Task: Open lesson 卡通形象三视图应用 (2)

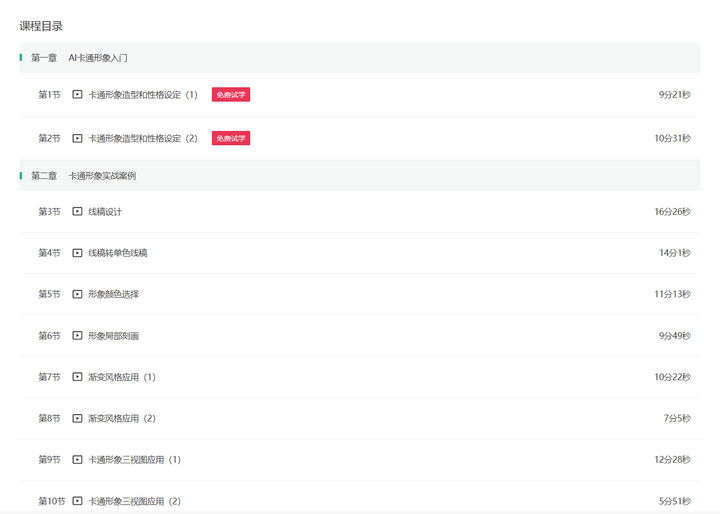Action: click(135, 501)
